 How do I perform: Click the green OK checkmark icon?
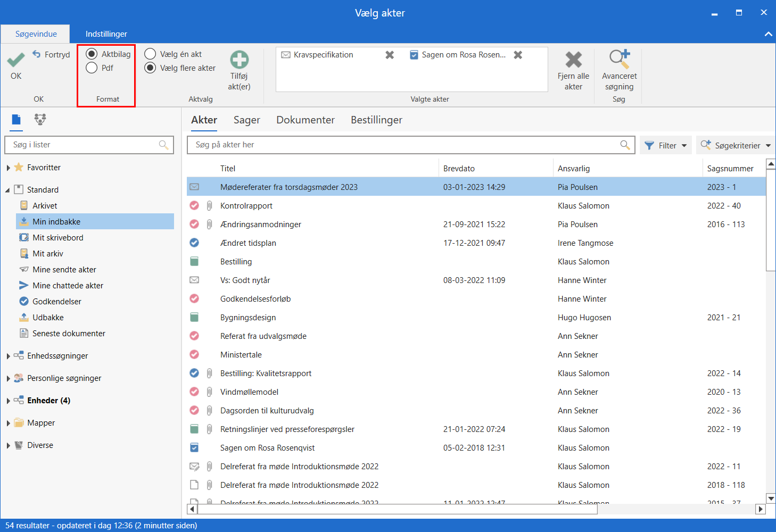[x=16, y=60]
